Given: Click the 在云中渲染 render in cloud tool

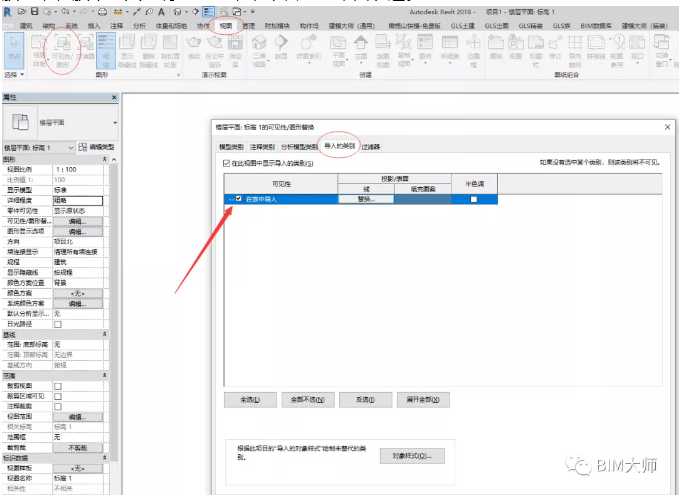Looking at the screenshot, I should click(x=214, y=51).
